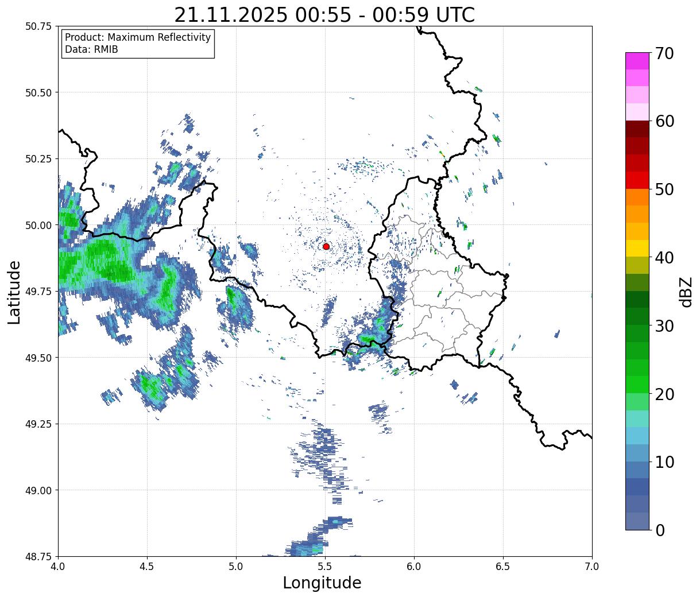Click the 4.5 longitude tick label
The width and height of the screenshot is (700, 597).
point(147,566)
